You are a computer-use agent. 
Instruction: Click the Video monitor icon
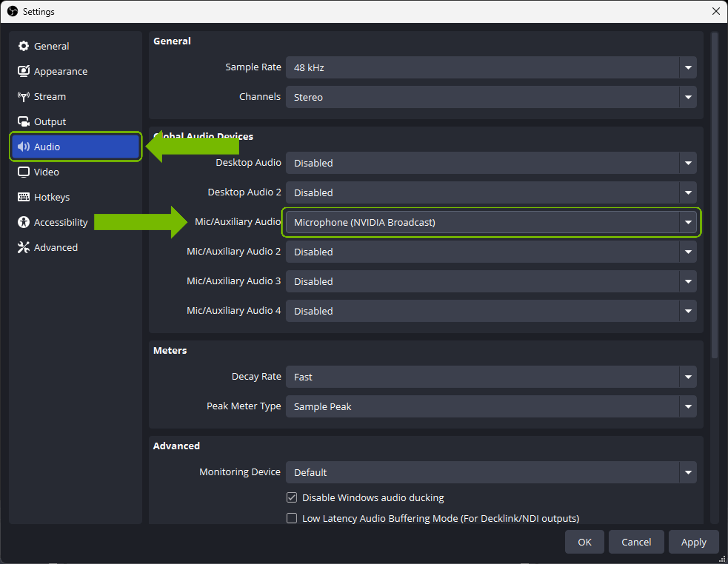(x=23, y=172)
